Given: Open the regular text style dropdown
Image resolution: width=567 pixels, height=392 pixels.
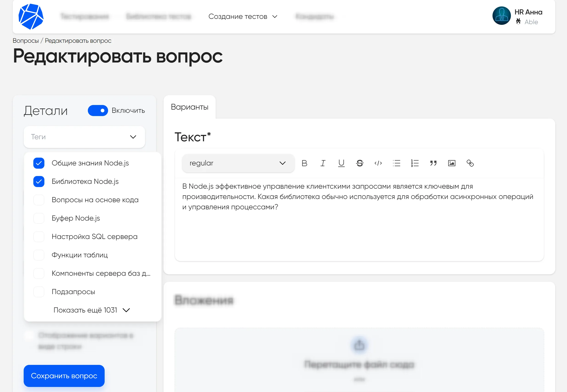Looking at the screenshot, I should [x=238, y=163].
